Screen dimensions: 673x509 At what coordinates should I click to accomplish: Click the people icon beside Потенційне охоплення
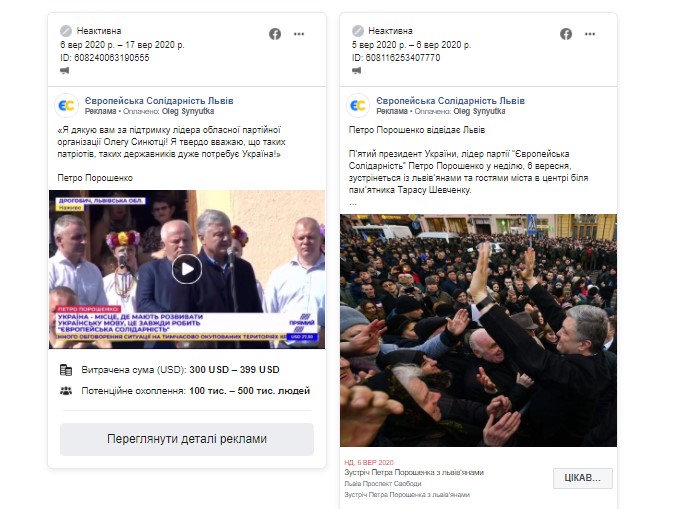click(x=66, y=391)
